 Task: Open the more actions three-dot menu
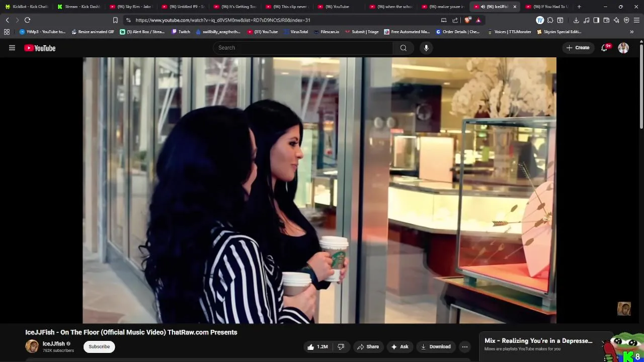tap(465, 346)
